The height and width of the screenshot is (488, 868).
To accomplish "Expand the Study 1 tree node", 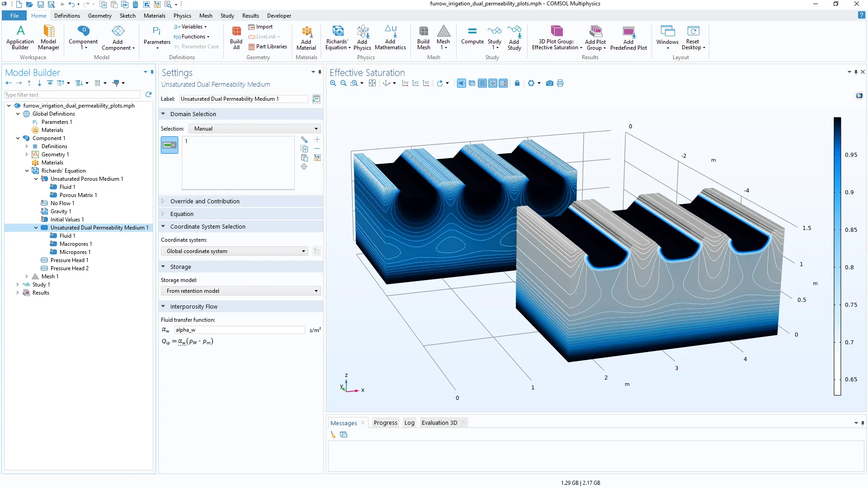I will tap(18, 285).
